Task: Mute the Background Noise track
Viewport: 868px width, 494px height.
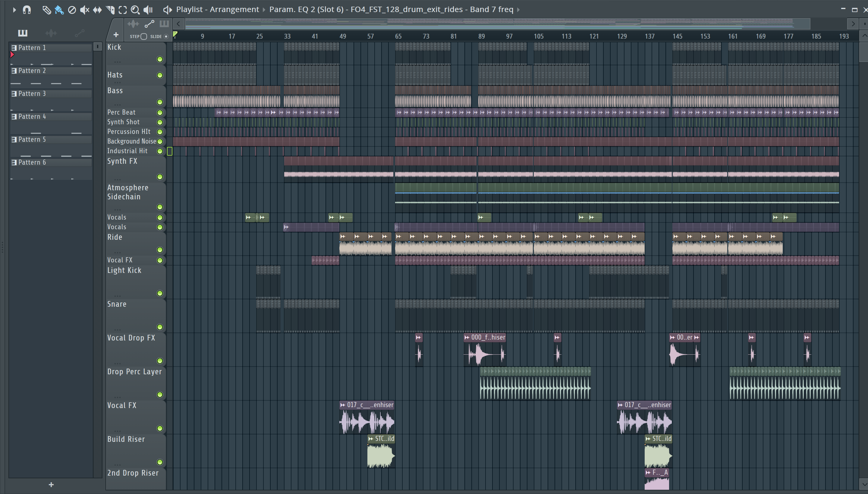Action: (x=160, y=141)
